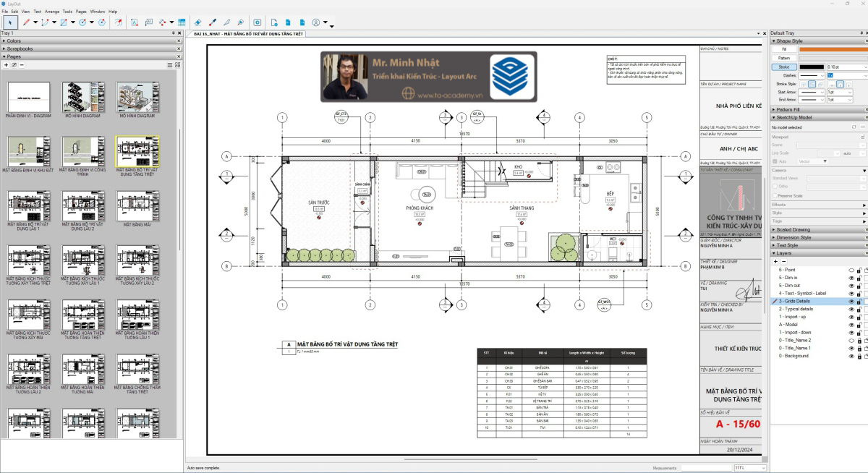Open the Arrange menu
The height and width of the screenshot is (473, 868).
point(52,12)
